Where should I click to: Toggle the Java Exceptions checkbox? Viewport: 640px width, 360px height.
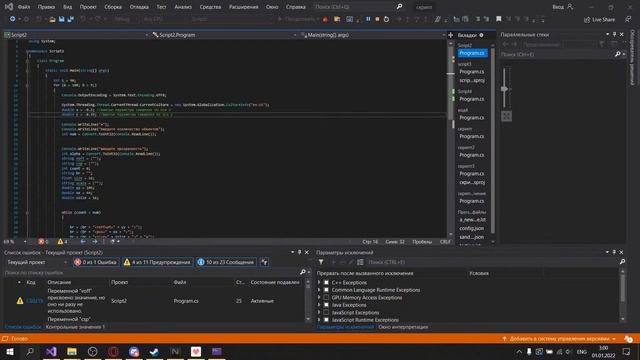coord(326,305)
